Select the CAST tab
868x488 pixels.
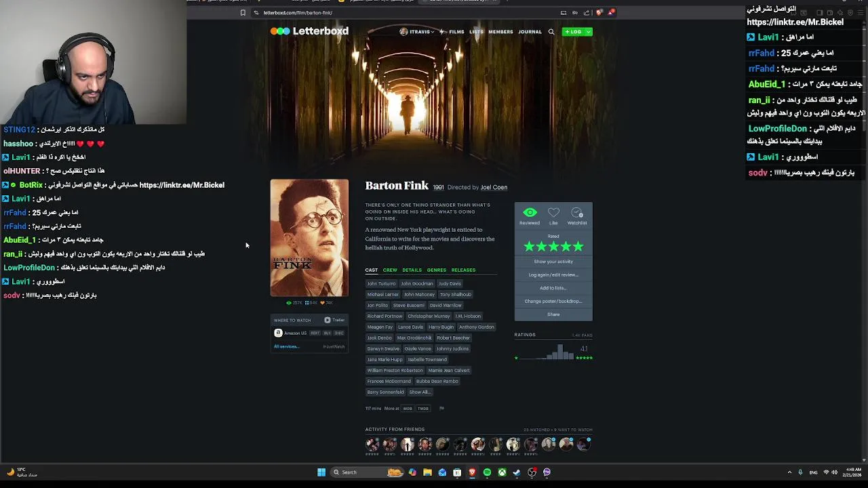click(372, 270)
